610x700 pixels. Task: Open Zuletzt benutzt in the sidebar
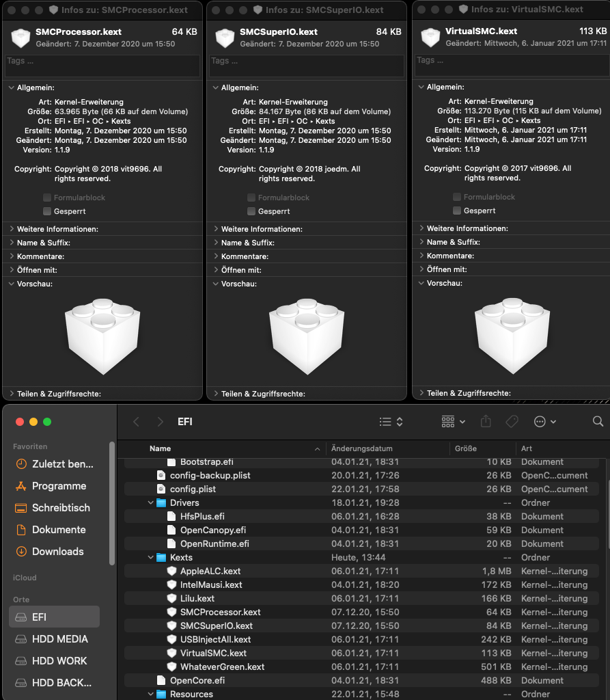tap(54, 464)
